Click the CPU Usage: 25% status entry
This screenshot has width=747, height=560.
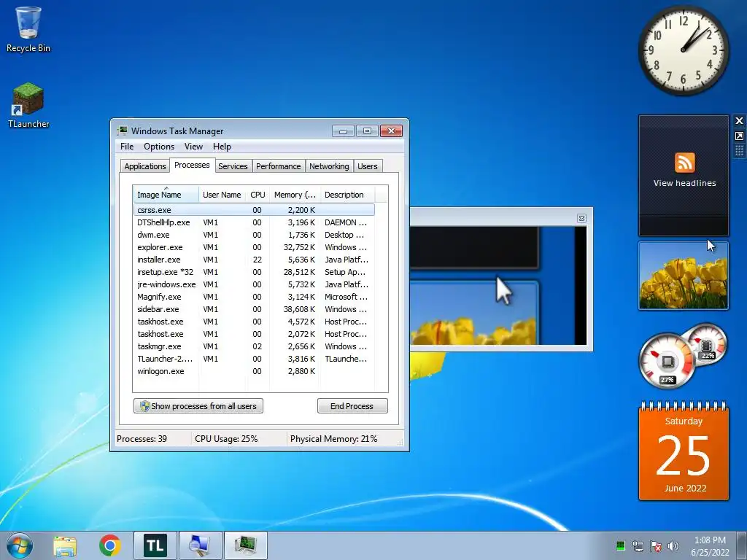[226, 438]
